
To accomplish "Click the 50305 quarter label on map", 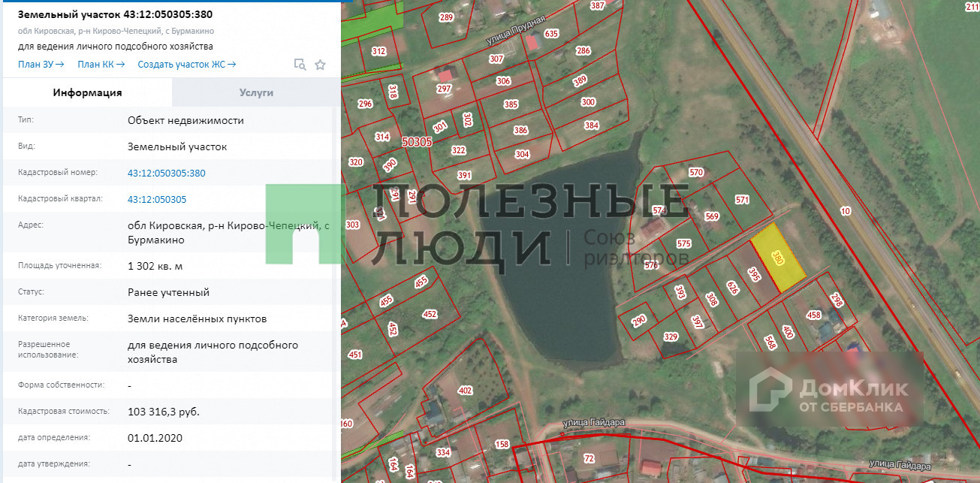I will 417,140.
